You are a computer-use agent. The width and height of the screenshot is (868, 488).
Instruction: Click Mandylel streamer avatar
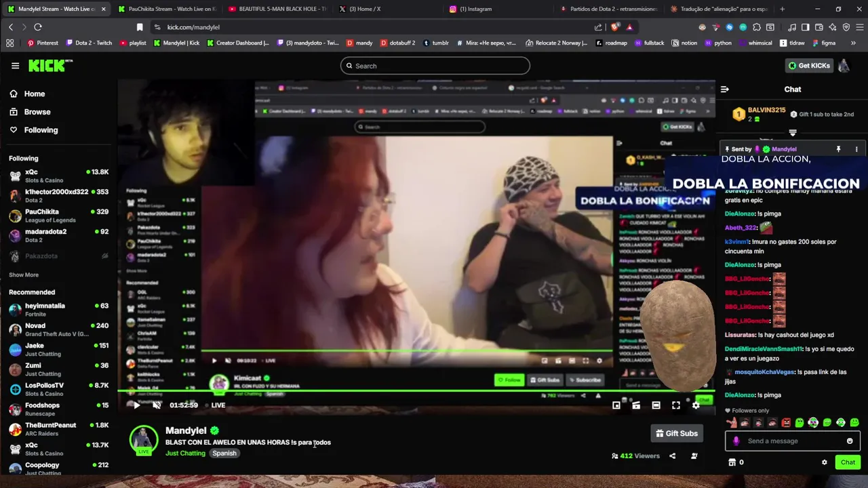(144, 439)
